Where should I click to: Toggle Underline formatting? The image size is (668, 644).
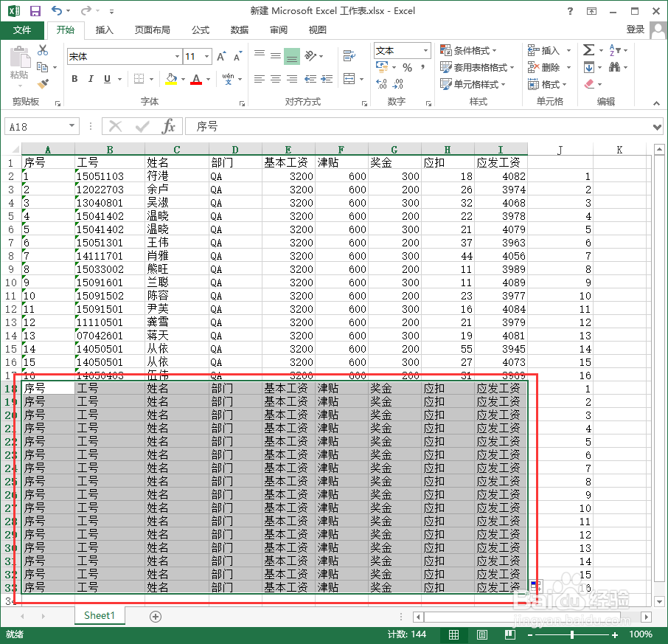[107, 79]
